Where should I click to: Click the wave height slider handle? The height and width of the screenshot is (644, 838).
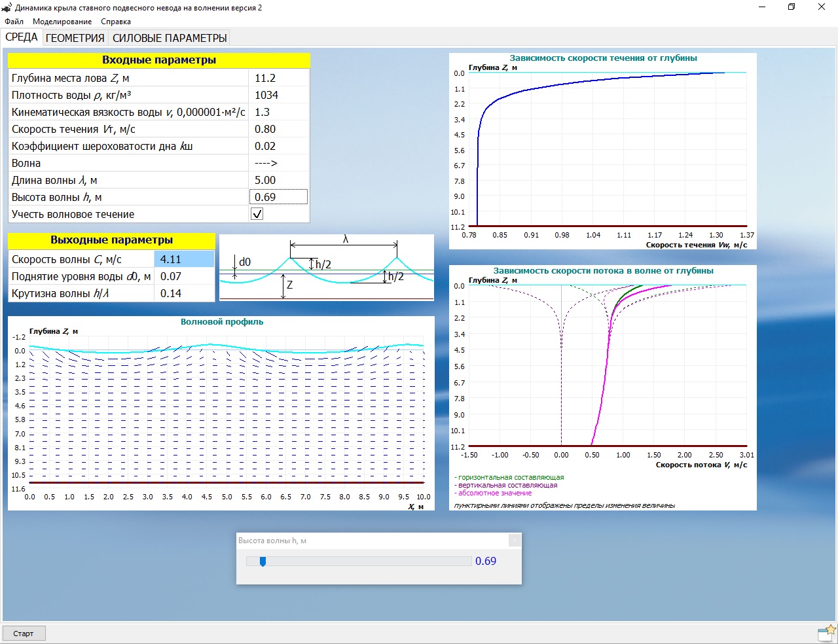point(263,562)
